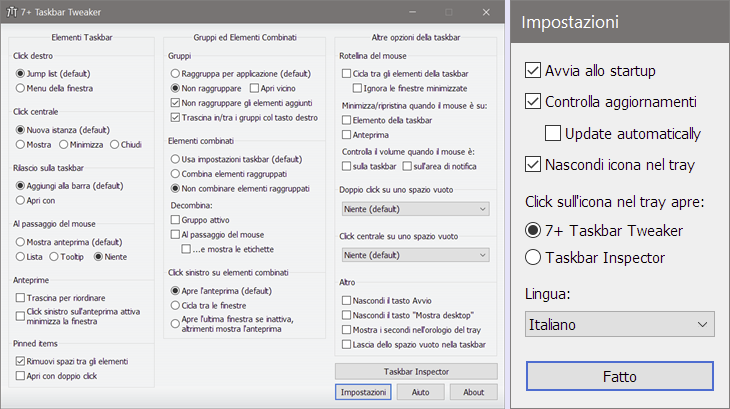Viewport: 730px width, 409px height.
Task: Select Minimizza under Click centrale
Action: click(63, 145)
